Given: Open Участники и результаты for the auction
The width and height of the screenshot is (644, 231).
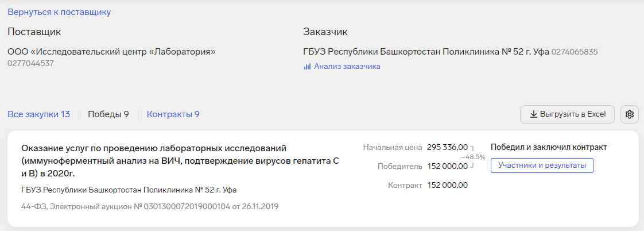Looking at the screenshot, I should (542, 165).
